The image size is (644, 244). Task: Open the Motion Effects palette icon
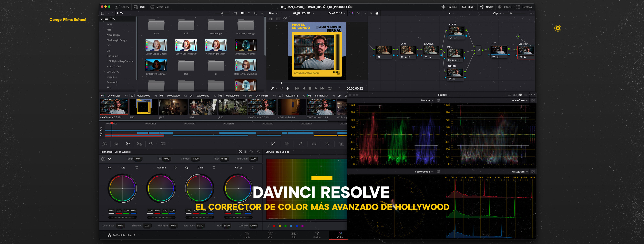click(x=163, y=144)
